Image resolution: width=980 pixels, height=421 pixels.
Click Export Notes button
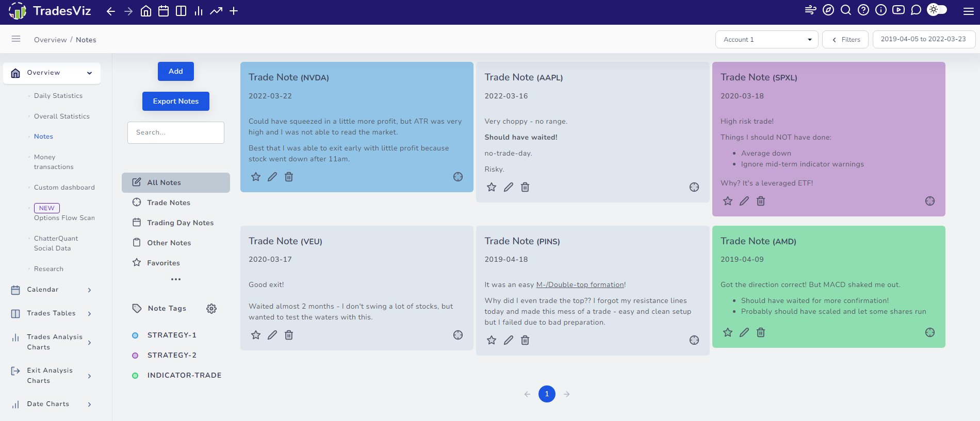click(x=176, y=101)
